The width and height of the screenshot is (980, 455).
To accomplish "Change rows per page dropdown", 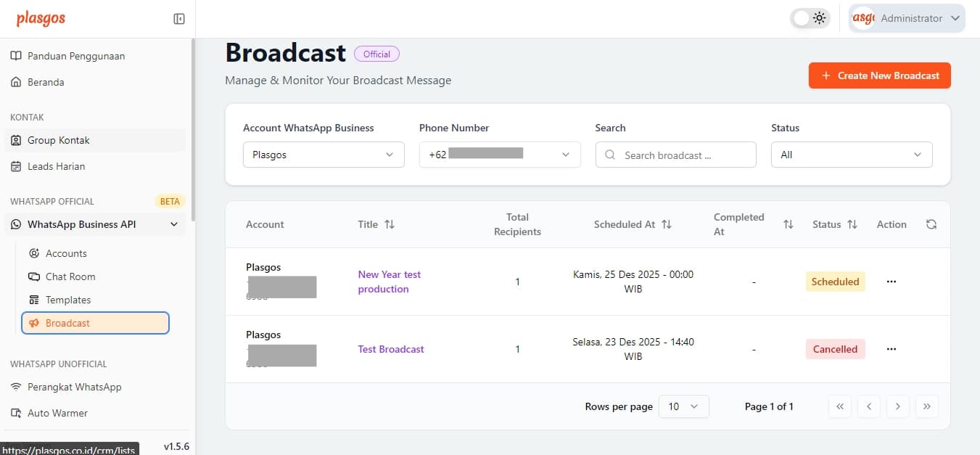I will click(x=683, y=406).
